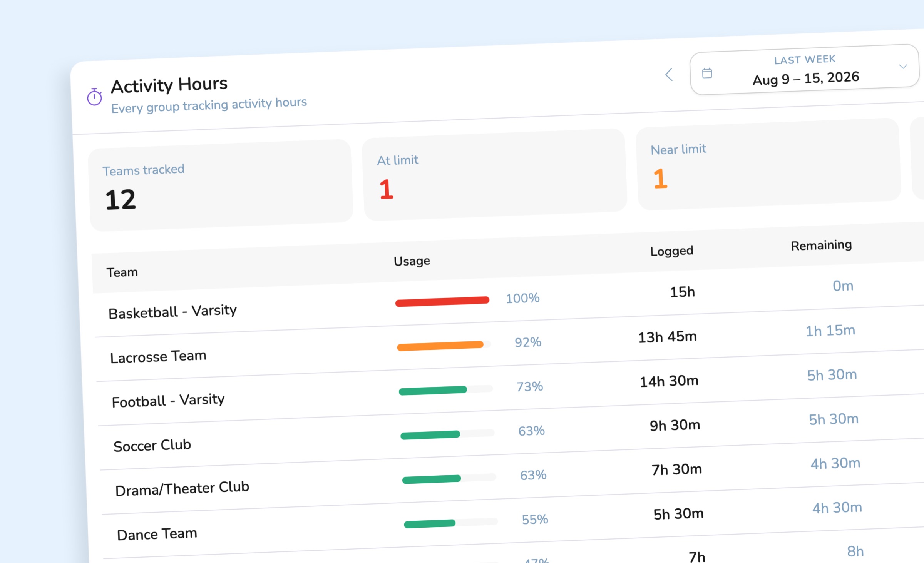Click the 1h 15m remaining value
924x563 pixels.
tap(830, 331)
